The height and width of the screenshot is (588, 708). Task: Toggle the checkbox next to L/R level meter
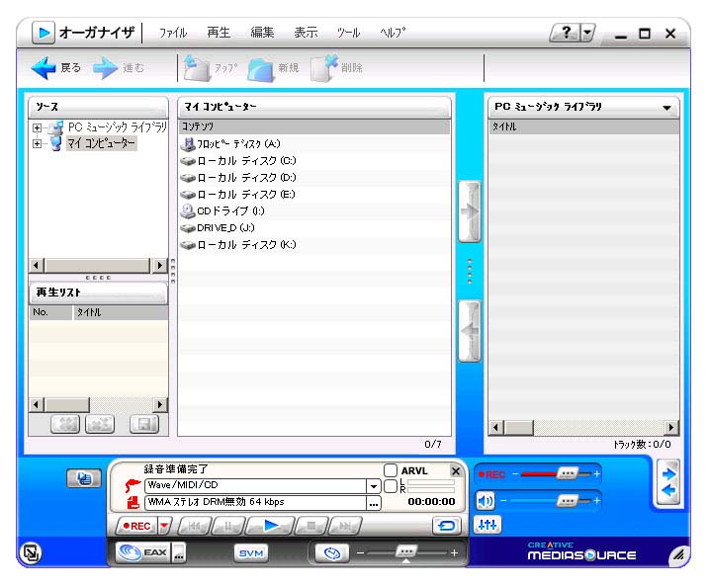click(x=391, y=486)
